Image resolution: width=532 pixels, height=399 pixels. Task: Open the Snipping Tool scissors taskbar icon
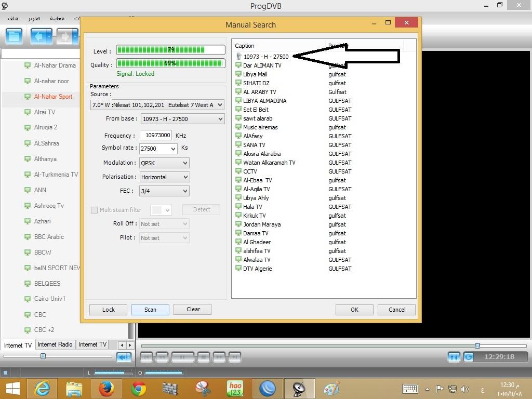point(203,388)
